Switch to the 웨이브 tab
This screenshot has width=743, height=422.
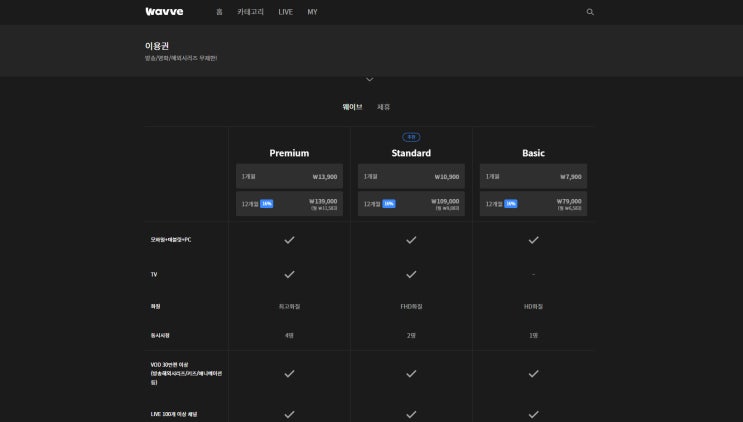pos(353,107)
